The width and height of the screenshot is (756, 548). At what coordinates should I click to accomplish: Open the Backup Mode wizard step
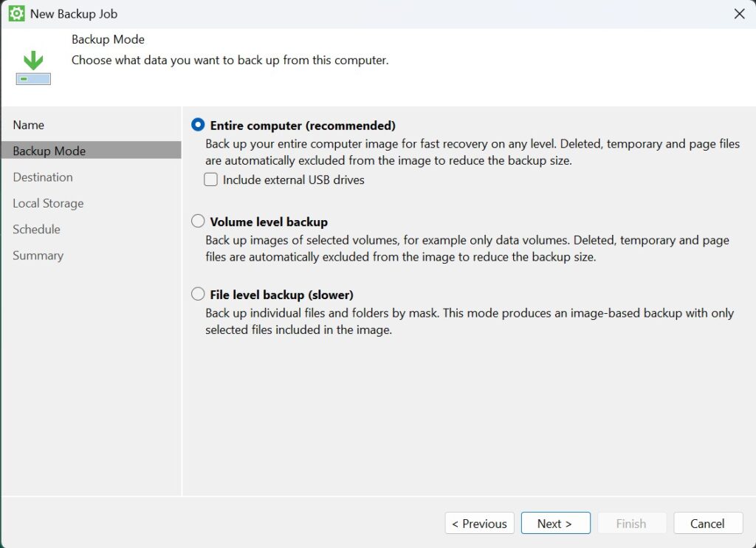49,151
